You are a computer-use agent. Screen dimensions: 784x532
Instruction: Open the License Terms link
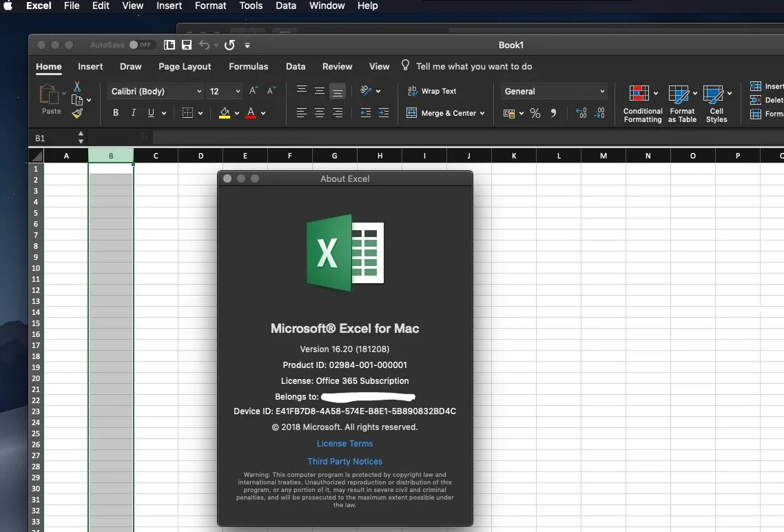coord(344,444)
